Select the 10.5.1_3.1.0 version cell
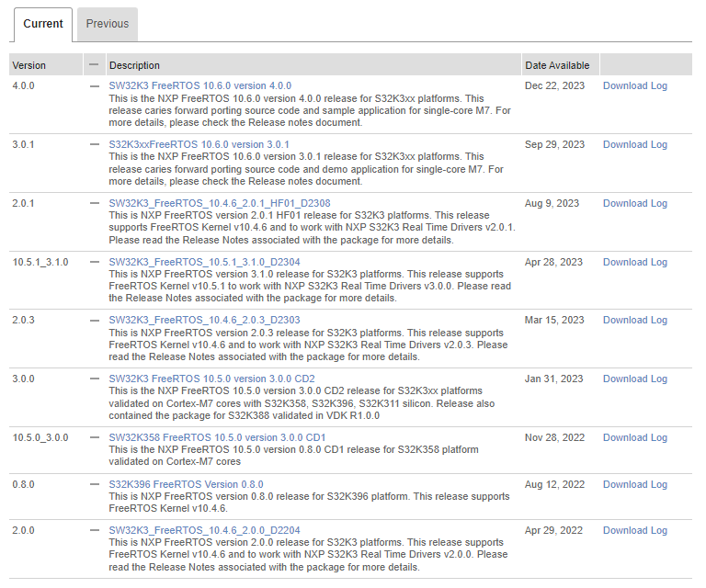The height and width of the screenshot is (588, 706). (x=40, y=262)
